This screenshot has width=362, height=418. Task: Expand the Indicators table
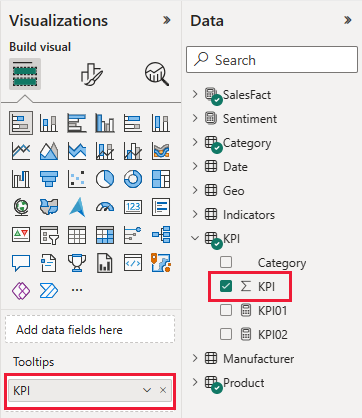pos(195,214)
